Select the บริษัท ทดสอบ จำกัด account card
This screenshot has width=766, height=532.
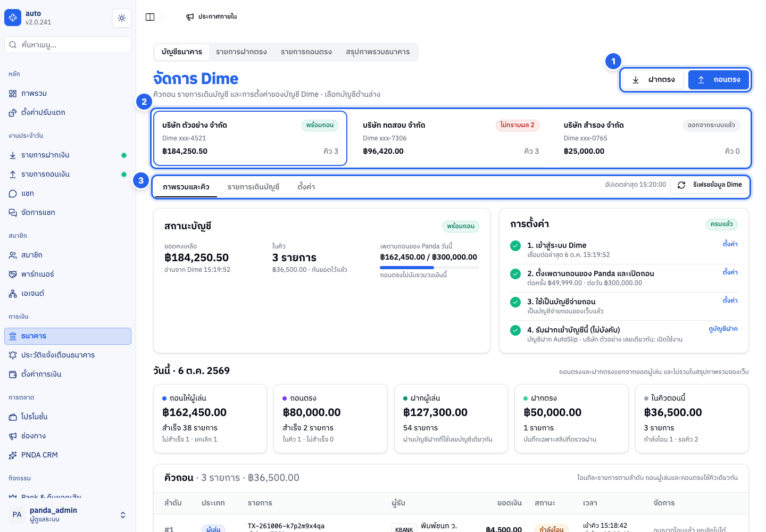tap(451, 138)
